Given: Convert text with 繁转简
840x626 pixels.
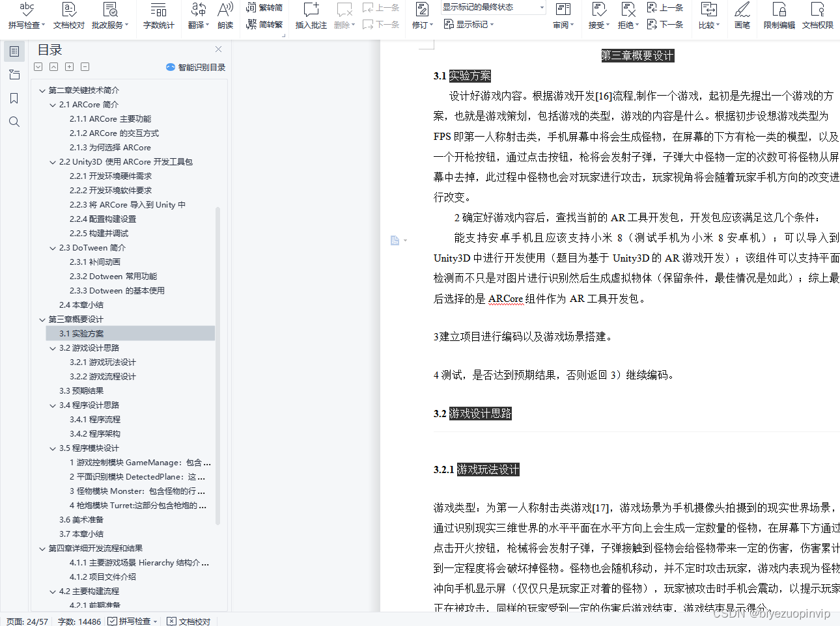Looking at the screenshot, I should pos(264,8).
